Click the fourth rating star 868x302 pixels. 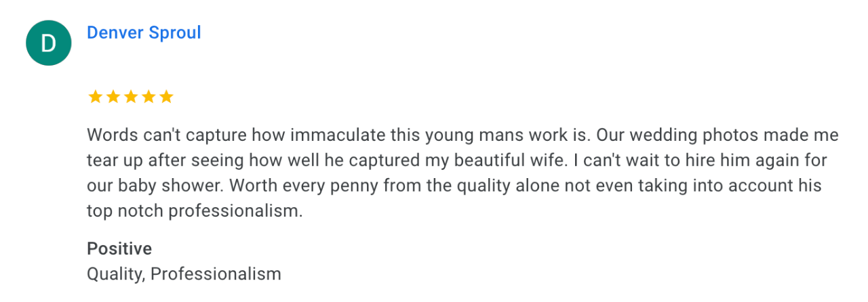(149, 97)
